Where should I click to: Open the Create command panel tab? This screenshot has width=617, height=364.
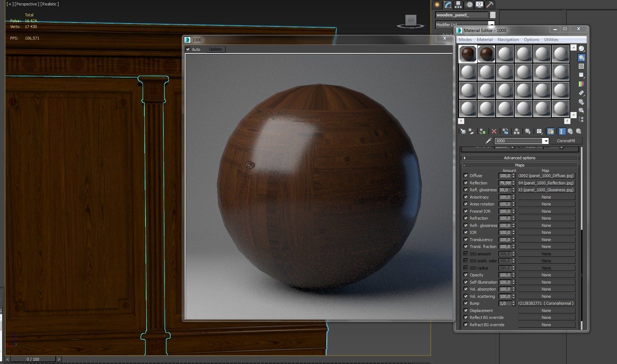coord(437,5)
